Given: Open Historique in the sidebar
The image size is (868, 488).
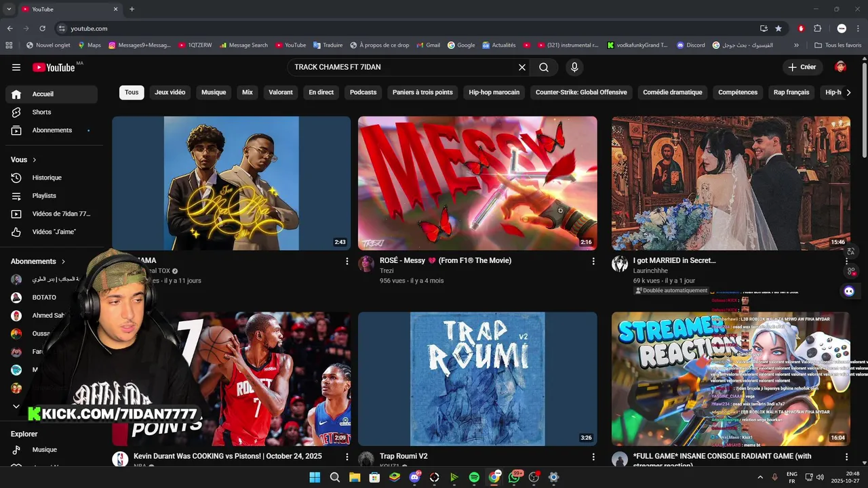Looking at the screenshot, I should tap(52, 178).
